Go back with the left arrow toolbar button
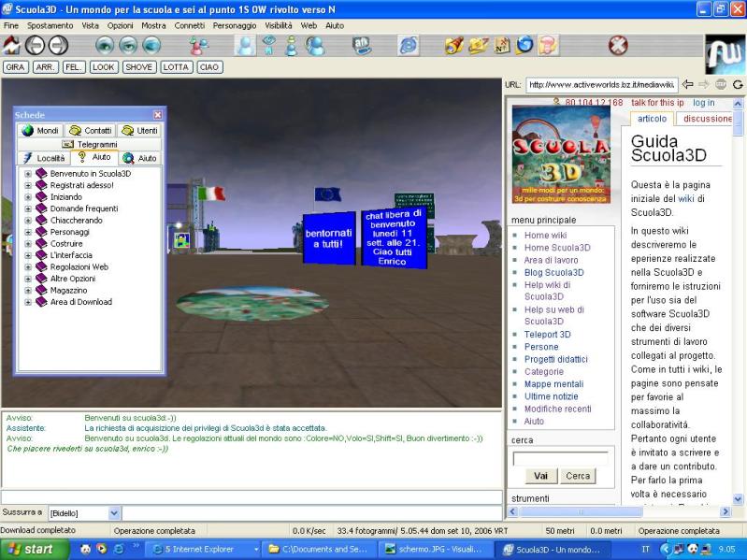This screenshot has width=747, height=560. click(35, 45)
